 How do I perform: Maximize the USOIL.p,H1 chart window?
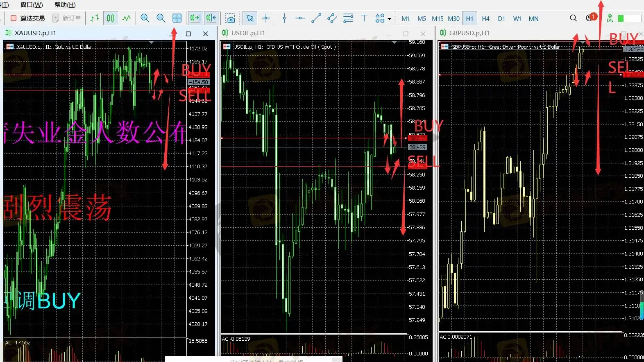(x=406, y=34)
